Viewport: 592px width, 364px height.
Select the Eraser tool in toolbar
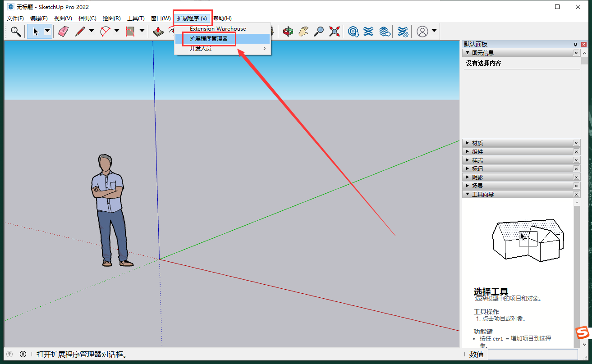pyautogui.click(x=63, y=31)
